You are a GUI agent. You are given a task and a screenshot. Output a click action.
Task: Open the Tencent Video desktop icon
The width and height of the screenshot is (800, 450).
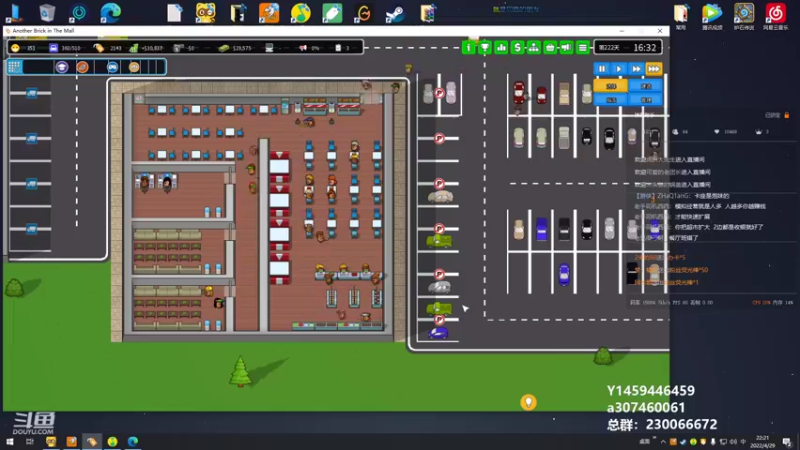tap(712, 15)
